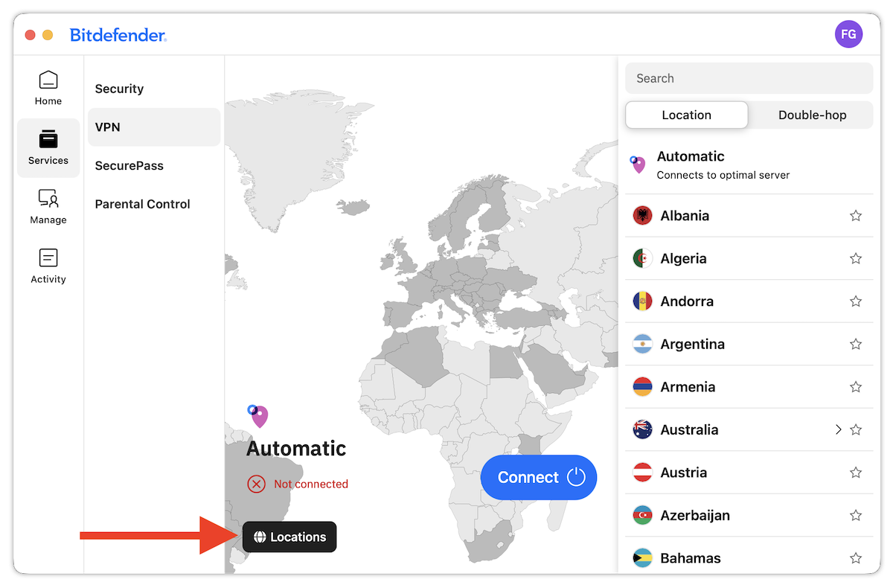893x588 pixels.
Task: Click the Austria flag icon
Action: pyautogui.click(x=642, y=473)
